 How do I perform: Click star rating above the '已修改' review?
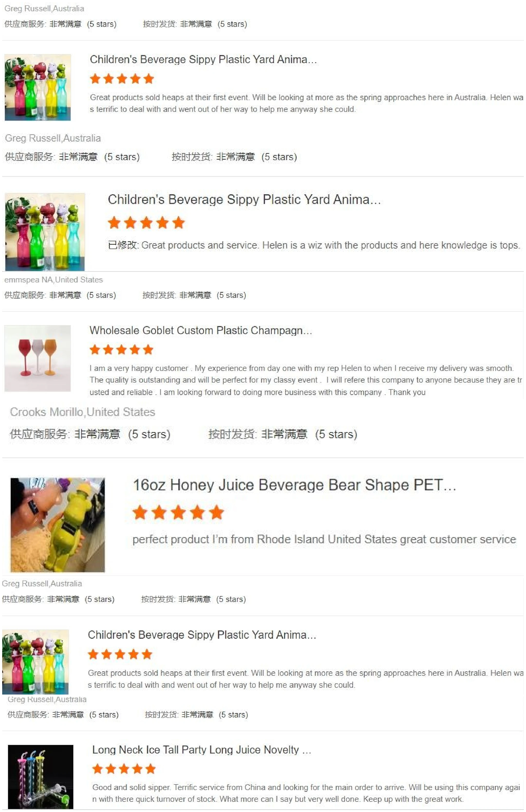coord(146,223)
